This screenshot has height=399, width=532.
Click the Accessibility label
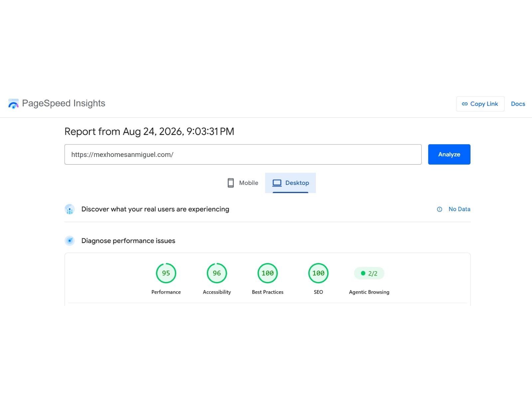tap(217, 292)
